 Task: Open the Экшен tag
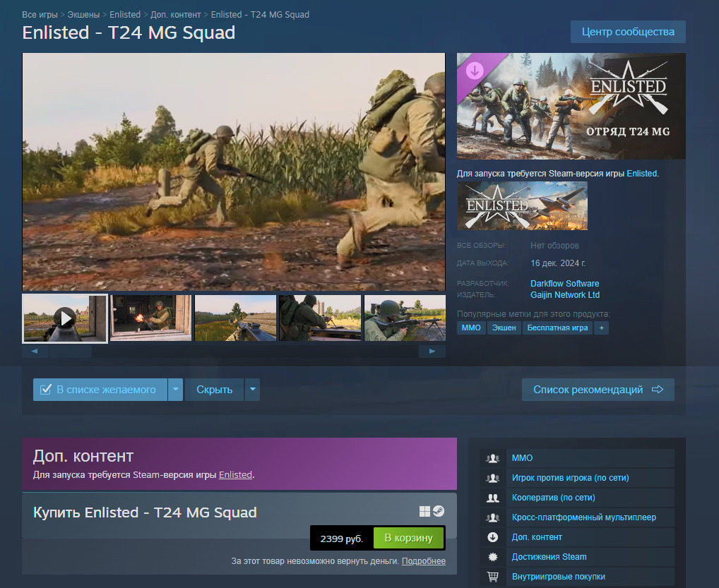click(504, 328)
